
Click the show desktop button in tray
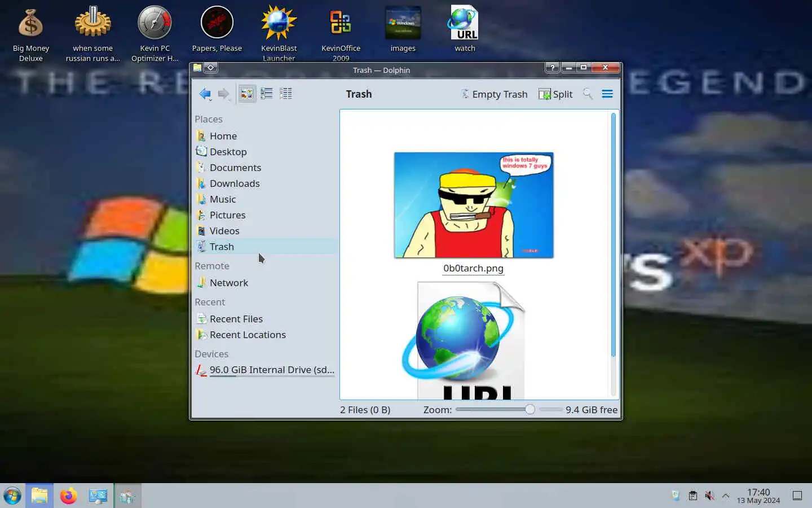pos(797,496)
